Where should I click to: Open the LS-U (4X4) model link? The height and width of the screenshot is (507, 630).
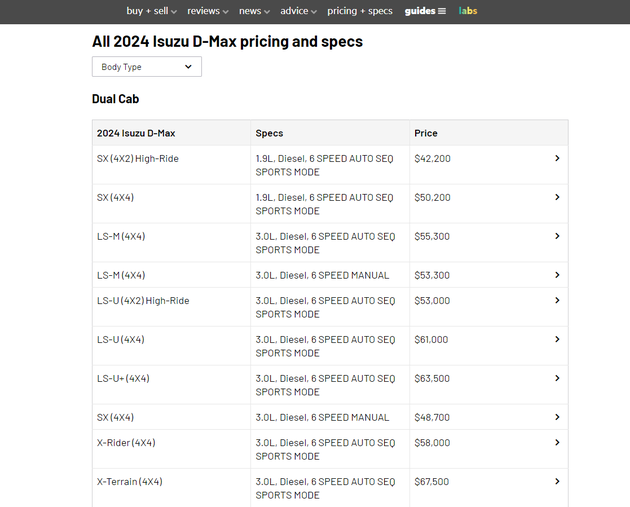(x=120, y=340)
